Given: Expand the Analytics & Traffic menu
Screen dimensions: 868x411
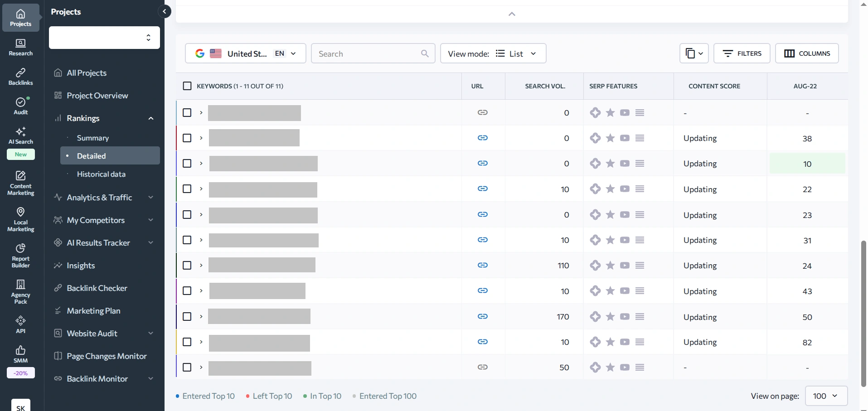Looking at the screenshot, I should [151, 198].
